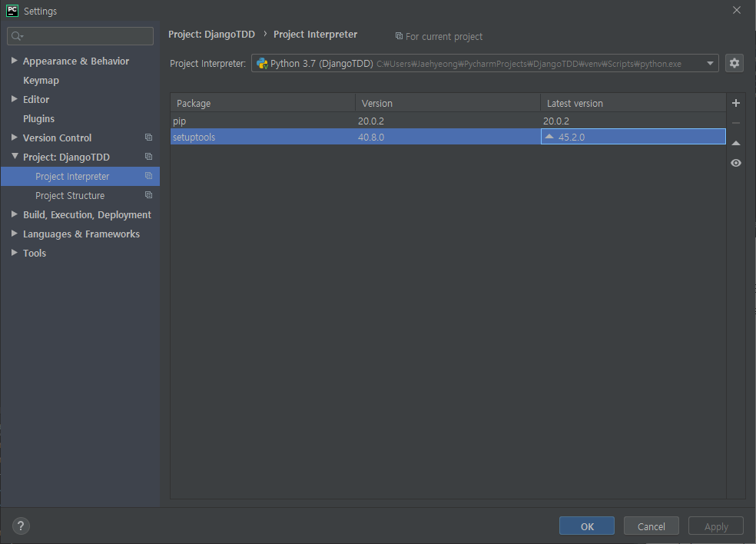The width and height of the screenshot is (756, 544).
Task: Expand Languages & Frameworks section
Action: tap(15, 234)
